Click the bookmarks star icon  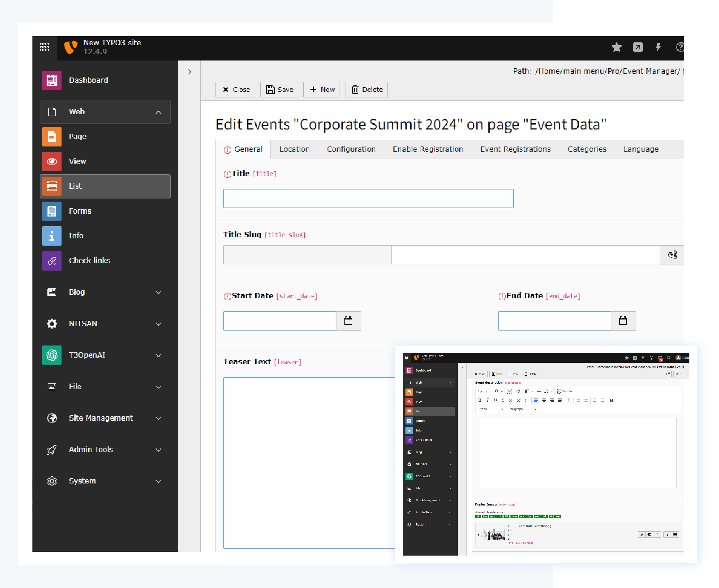pos(616,47)
